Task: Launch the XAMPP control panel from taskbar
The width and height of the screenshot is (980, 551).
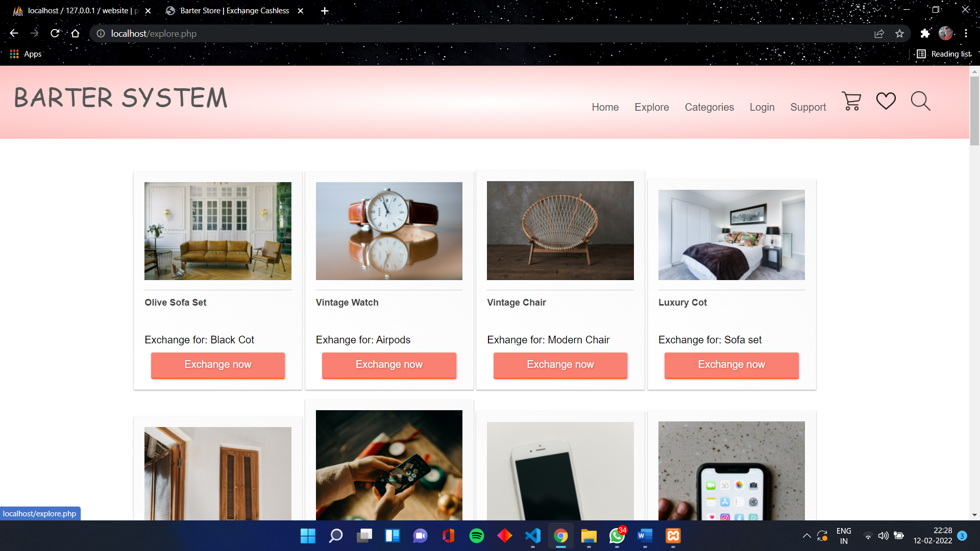Action: (673, 536)
